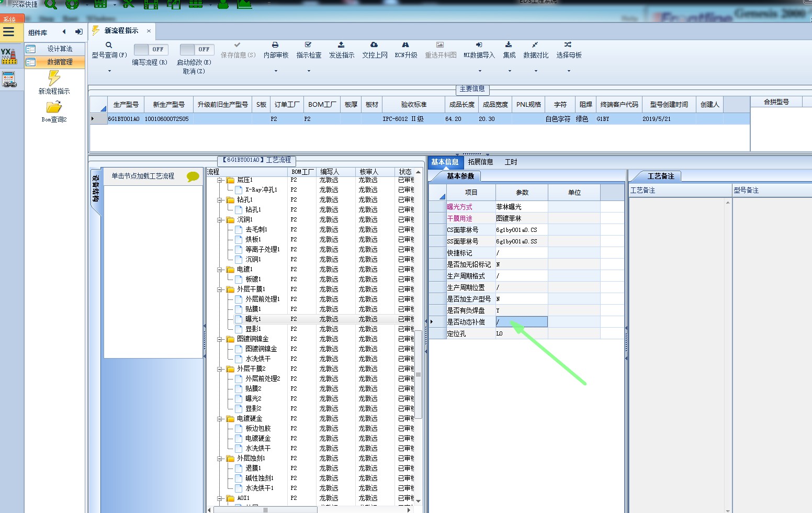Click the yellow speech bubble icon

point(193,176)
